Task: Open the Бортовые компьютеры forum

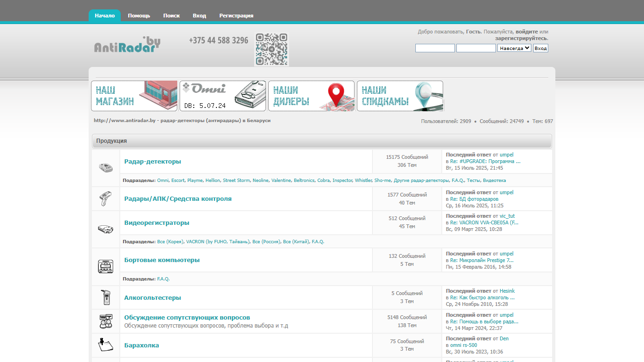Action: (162, 260)
